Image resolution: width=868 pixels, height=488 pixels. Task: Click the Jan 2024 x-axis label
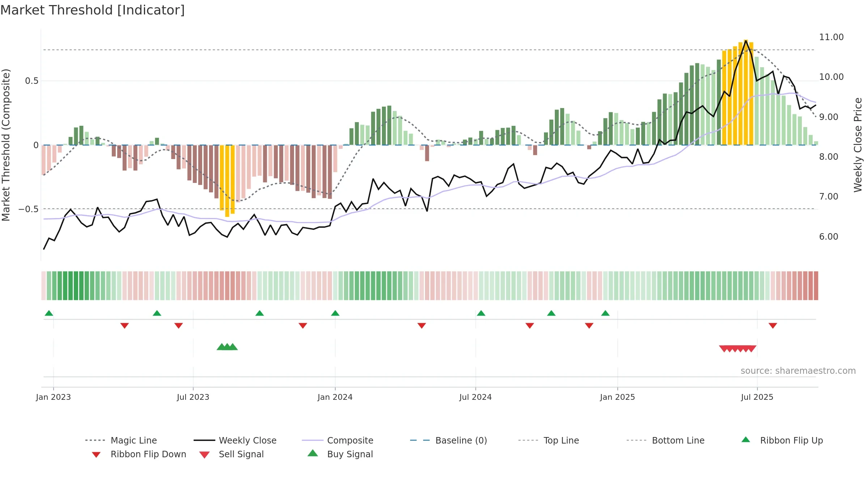click(x=335, y=397)
